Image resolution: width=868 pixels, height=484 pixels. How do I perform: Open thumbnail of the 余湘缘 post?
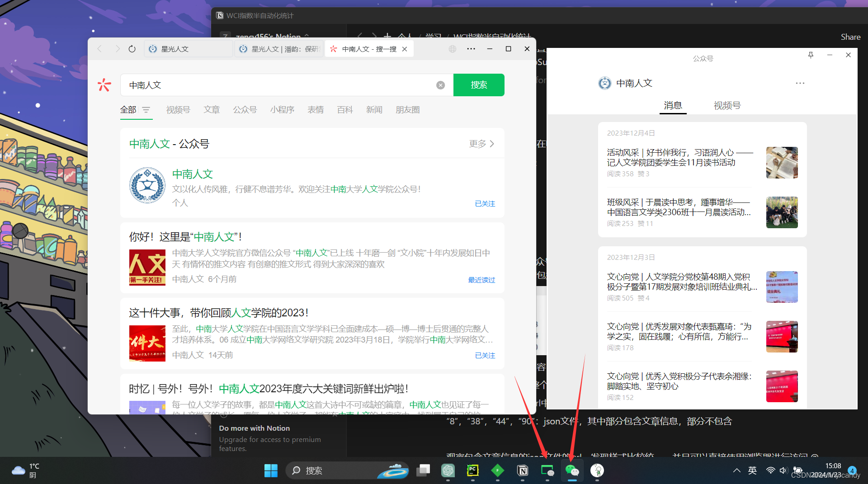782,386
